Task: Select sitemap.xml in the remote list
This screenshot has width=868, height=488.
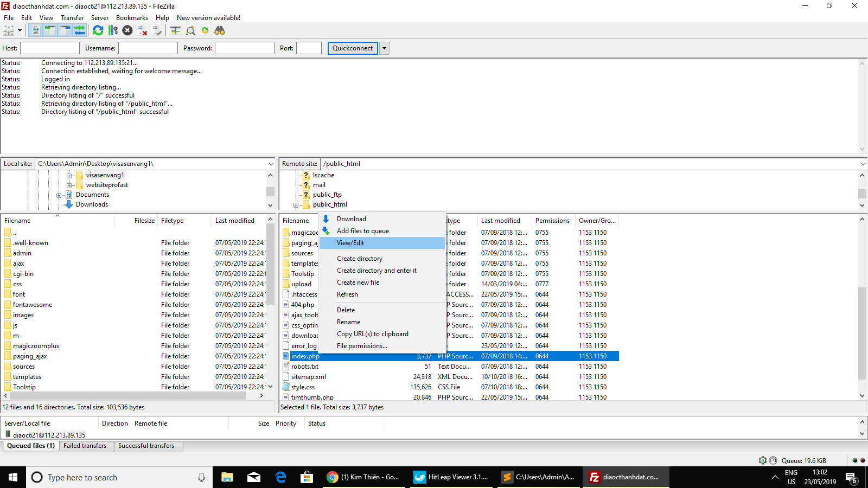Action: point(308,377)
